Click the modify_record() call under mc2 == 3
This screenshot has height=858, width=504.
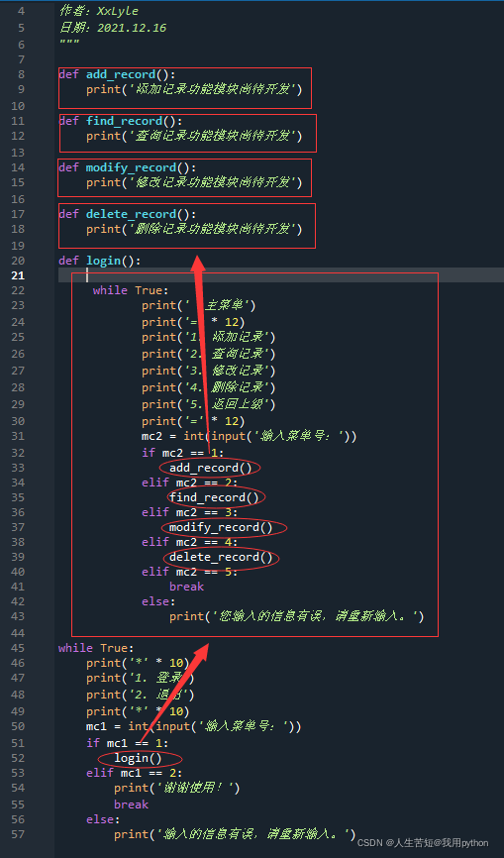pos(221,527)
